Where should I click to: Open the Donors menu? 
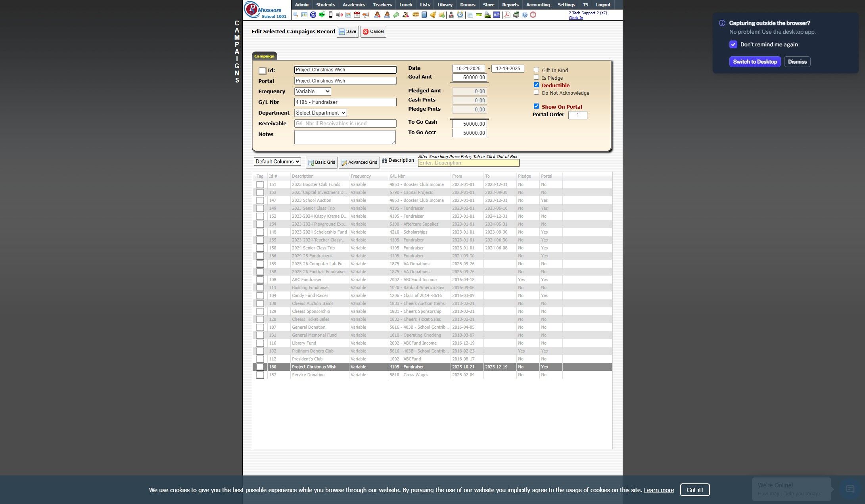pyautogui.click(x=467, y=5)
